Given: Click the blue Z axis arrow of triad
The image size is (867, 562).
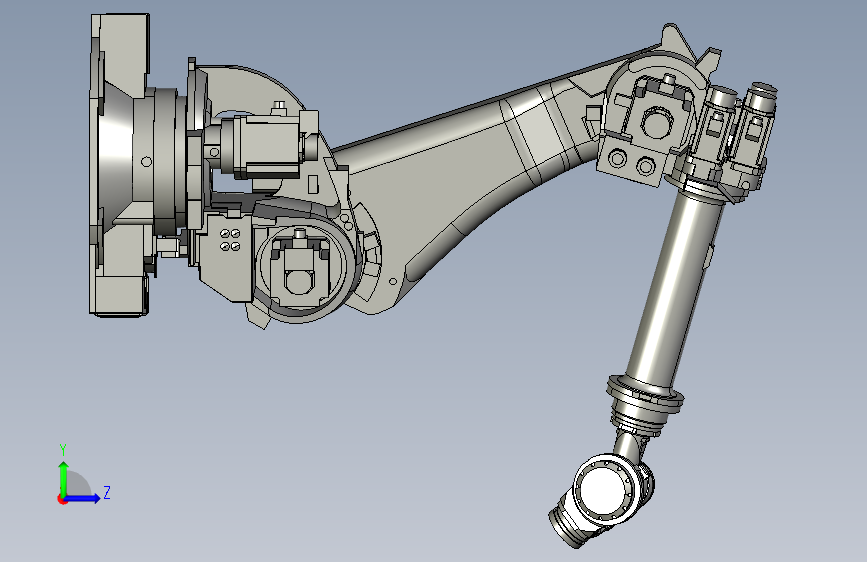Looking at the screenshot, I should pos(83,498).
